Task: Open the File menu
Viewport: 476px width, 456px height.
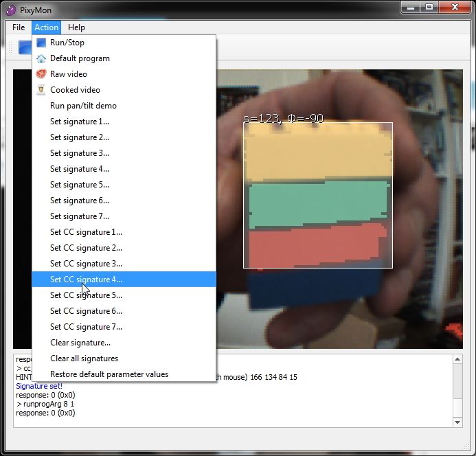Action: pyautogui.click(x=19, y=27)
